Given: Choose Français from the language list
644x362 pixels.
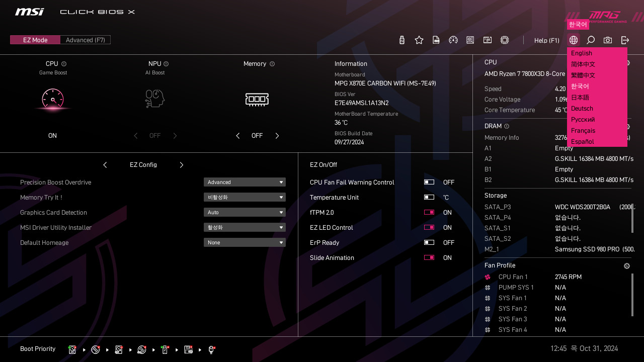Looking at the screenshot, I should coord(597,131).
